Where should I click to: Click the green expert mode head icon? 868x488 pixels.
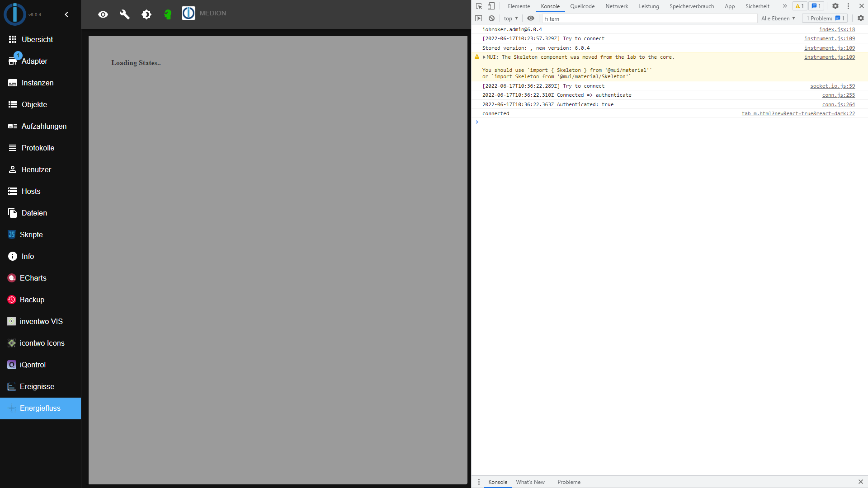[x=168, y=14]
